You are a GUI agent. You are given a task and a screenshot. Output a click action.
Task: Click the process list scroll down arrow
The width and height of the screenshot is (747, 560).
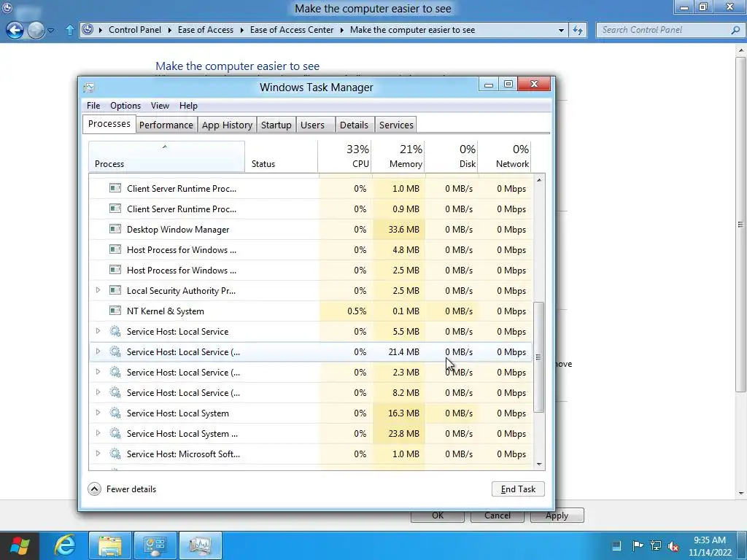[x=539, y=464]
